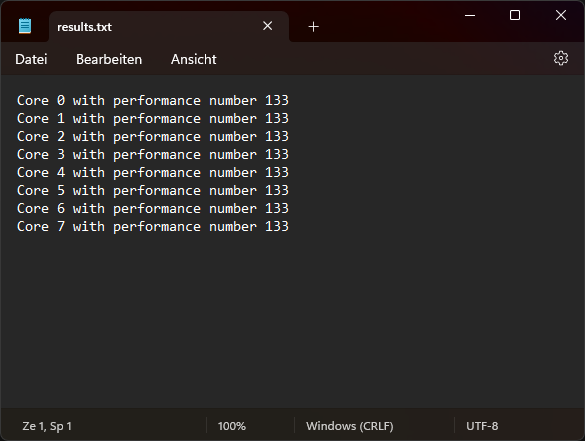The width and height of the screenshot is (585, 441).
Task: Open the Ansicht menu
Action: 194,59
